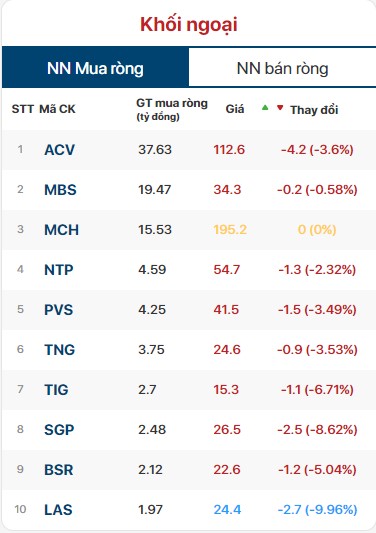Click the red down-triangle sort icon
The image size is (376, 533).
click(280, 108)
